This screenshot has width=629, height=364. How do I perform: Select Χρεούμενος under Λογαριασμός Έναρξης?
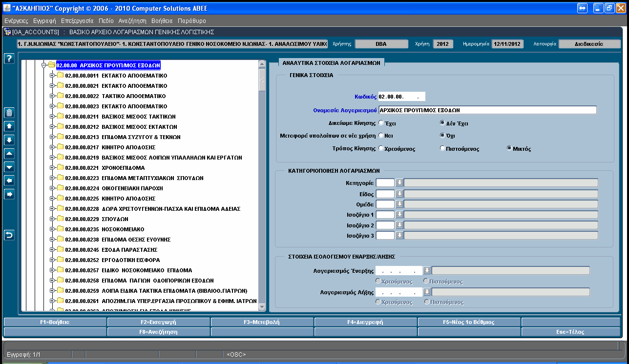click(x=378, y=282)
